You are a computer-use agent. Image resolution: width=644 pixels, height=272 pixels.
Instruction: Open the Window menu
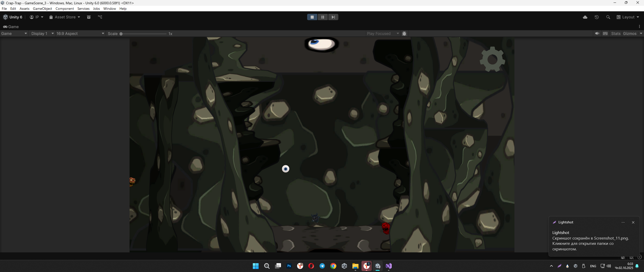pyautogui.click(x=109, y=9)
